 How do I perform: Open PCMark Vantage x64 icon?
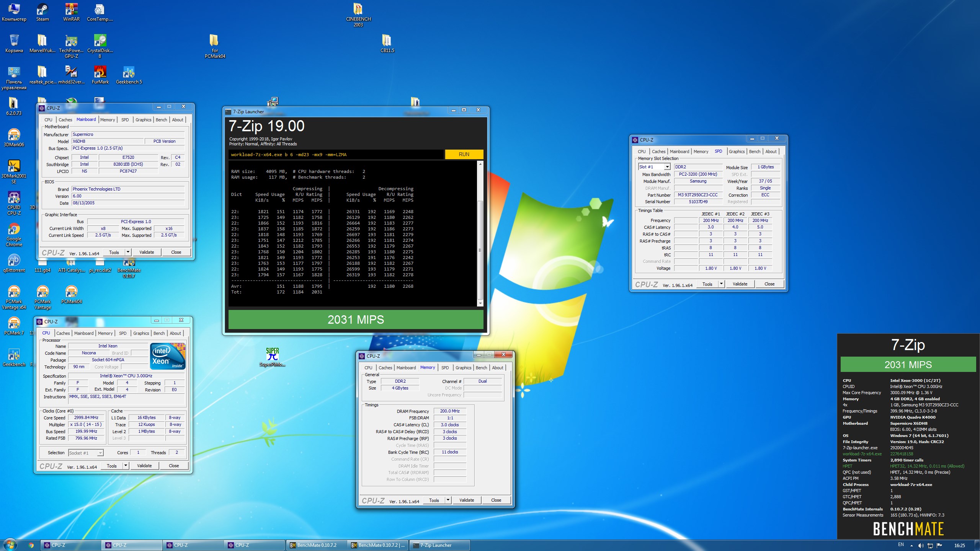coord(14,297)
